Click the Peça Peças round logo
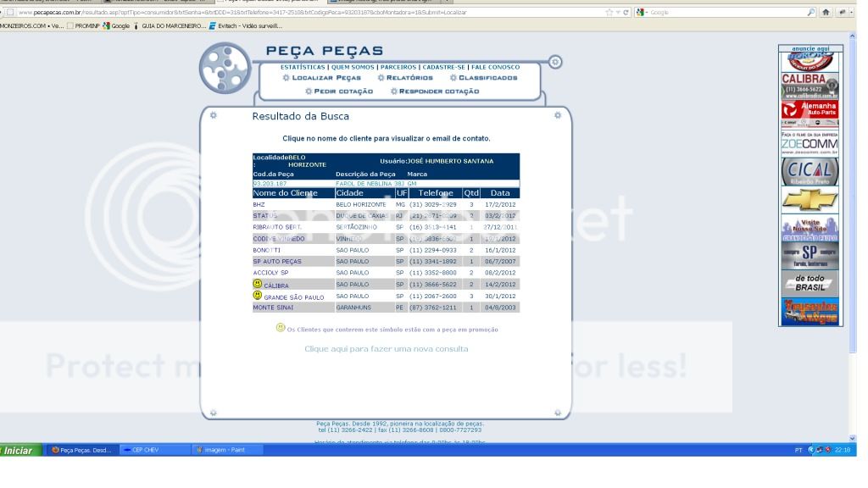 click(x=225, y=68)
